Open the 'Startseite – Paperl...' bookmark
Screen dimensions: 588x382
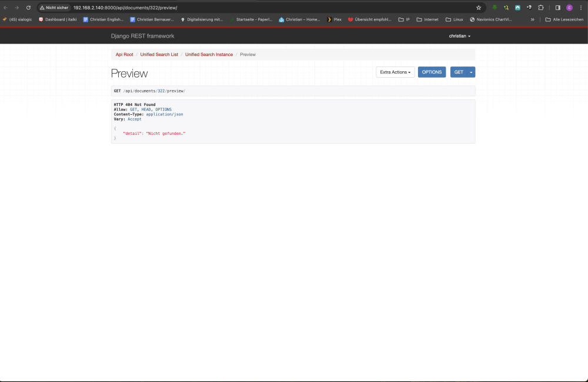coord(251,19)
